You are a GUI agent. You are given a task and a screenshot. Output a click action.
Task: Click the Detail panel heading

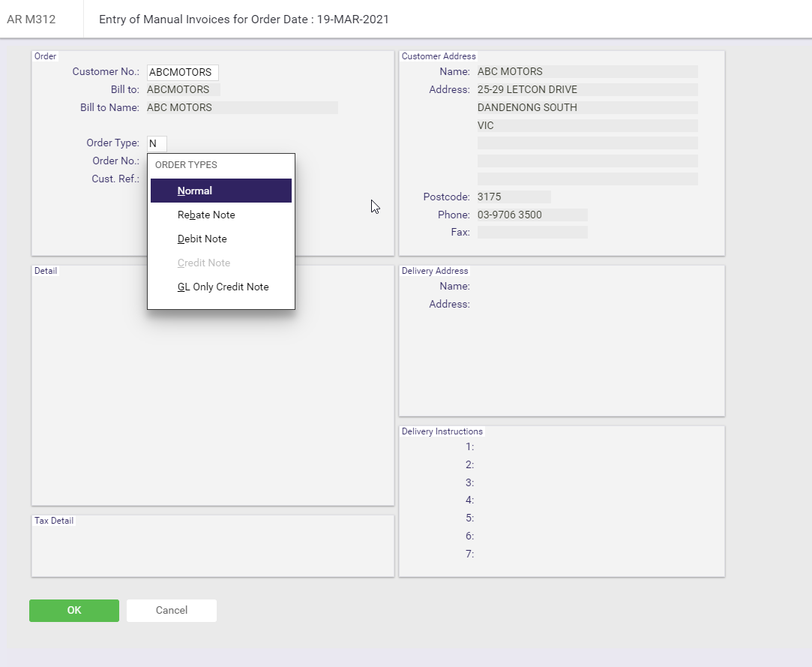click(46, 271)
